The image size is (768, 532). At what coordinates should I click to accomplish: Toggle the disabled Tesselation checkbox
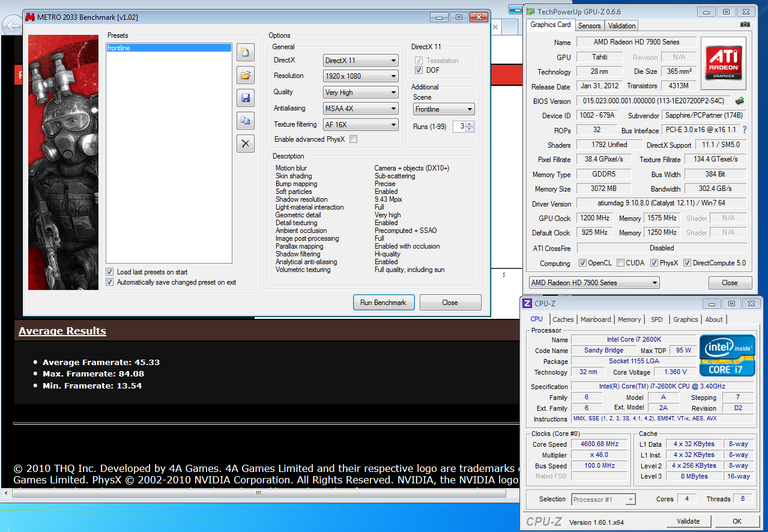click(x=419, y=61)
